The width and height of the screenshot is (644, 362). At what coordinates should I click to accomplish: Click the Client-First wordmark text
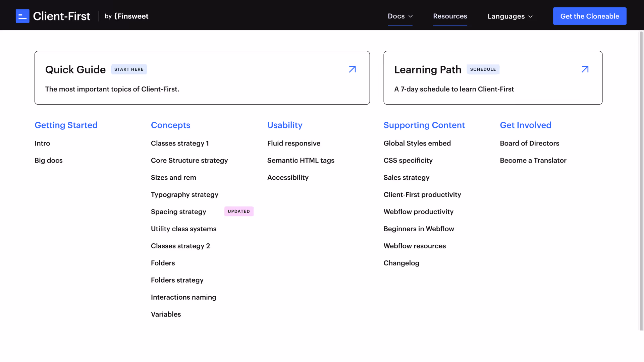click(x=62, y=16)
